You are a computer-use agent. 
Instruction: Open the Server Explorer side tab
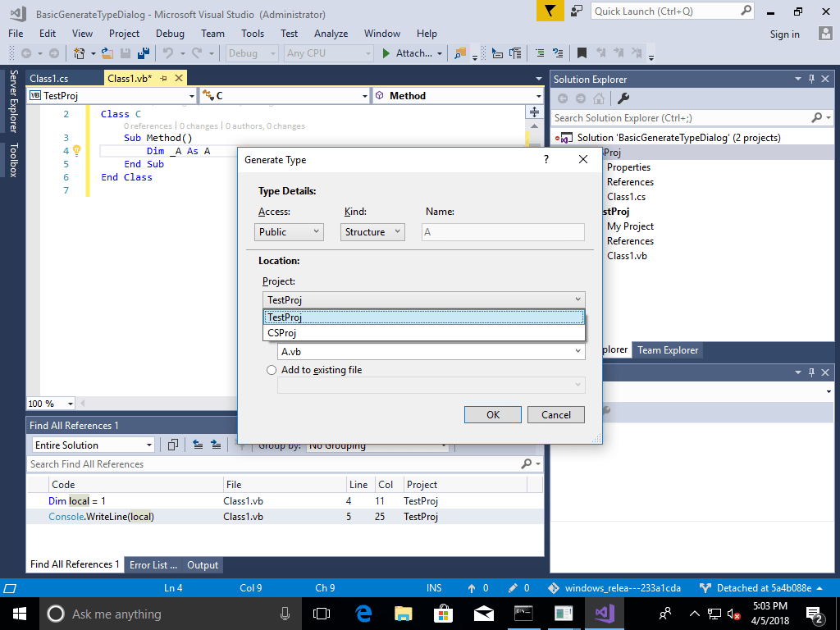coord(13,101)
